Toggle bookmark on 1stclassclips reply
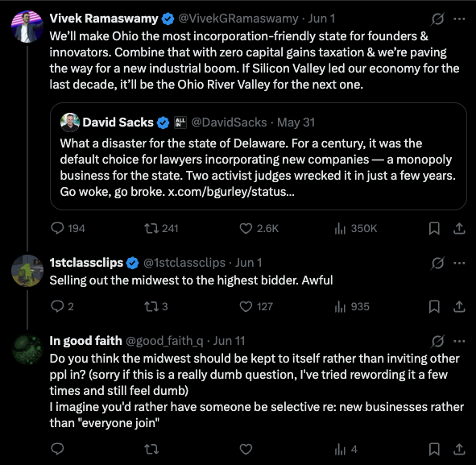The height and width of the screenshot is (465, 476). pyautogui.click(x=434, y=306)
